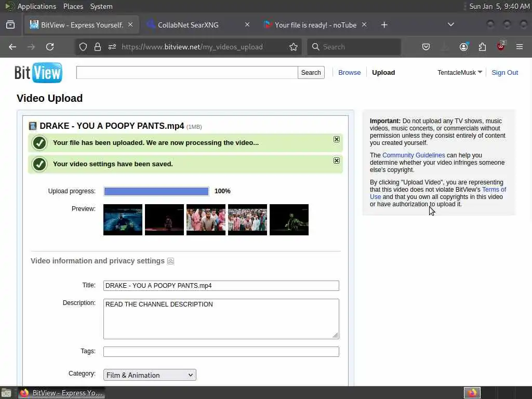Open the Category dropdown

[150, 375]
